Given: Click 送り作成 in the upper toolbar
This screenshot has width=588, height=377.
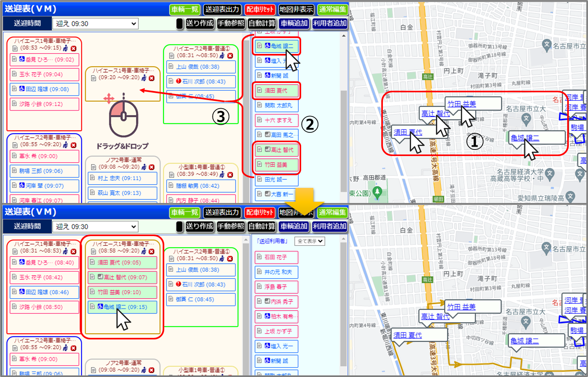Looking at the screenshot, I should point(199,23).
